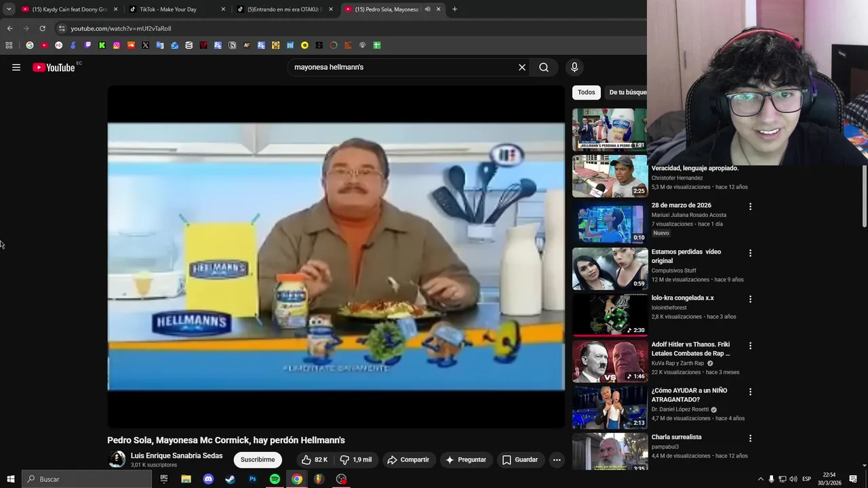Screen dimensions: 868x488
Task: Open Luis Enrique Sanabria Sedas channel name
Action: pos(176,455)
